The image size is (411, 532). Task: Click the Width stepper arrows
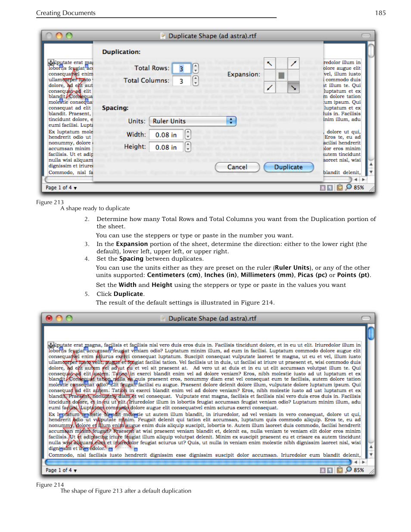[188, 135]
